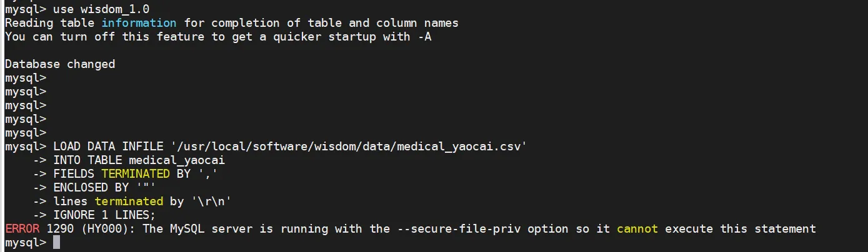Click the yellow word "cannot" in the error
Image resolution: width=868 pixels, height=252 pixels.
tap(637, 229)
